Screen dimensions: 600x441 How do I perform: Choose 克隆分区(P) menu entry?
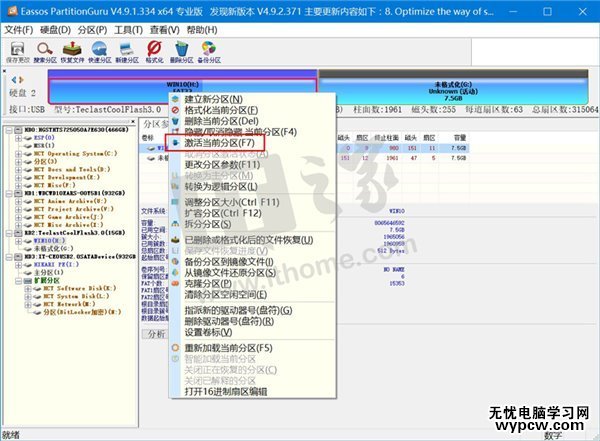(x=253, y=284)
